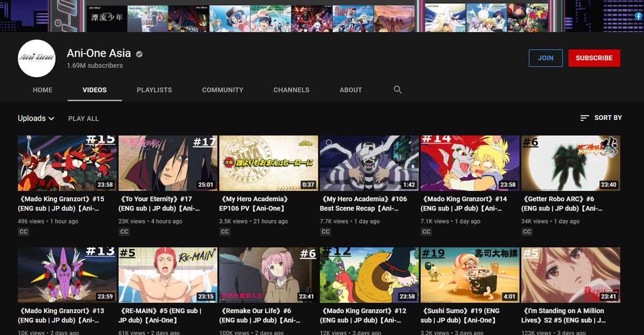Open Getter Robo ARC #6 thumbnail
Screen dimensions: 644x335
coord(571,163)
